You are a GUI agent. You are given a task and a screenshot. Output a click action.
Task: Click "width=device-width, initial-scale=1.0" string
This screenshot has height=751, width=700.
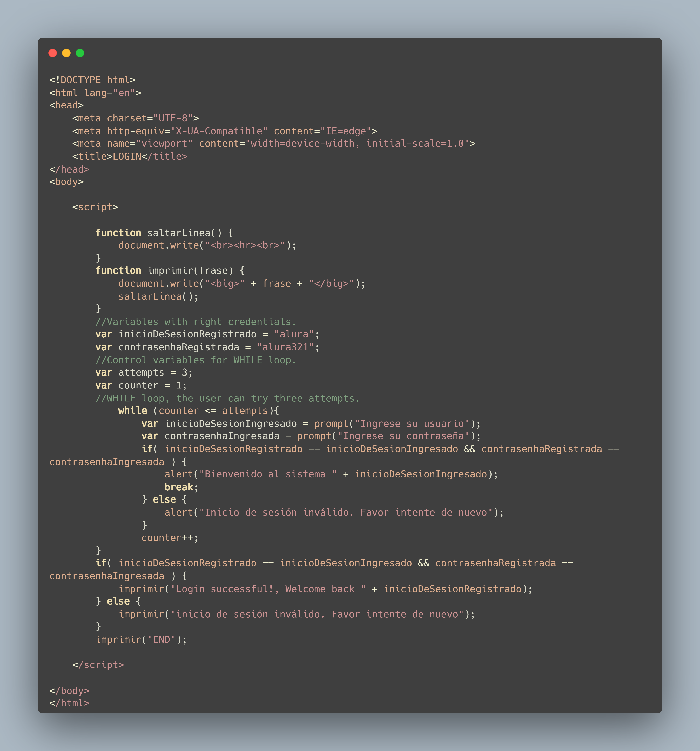(x=358, y=144)
